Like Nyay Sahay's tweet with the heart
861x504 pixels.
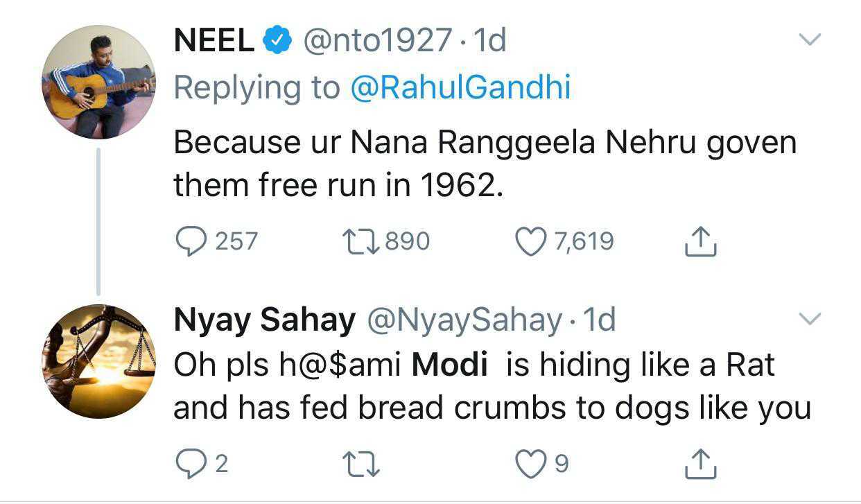(530, 463)
